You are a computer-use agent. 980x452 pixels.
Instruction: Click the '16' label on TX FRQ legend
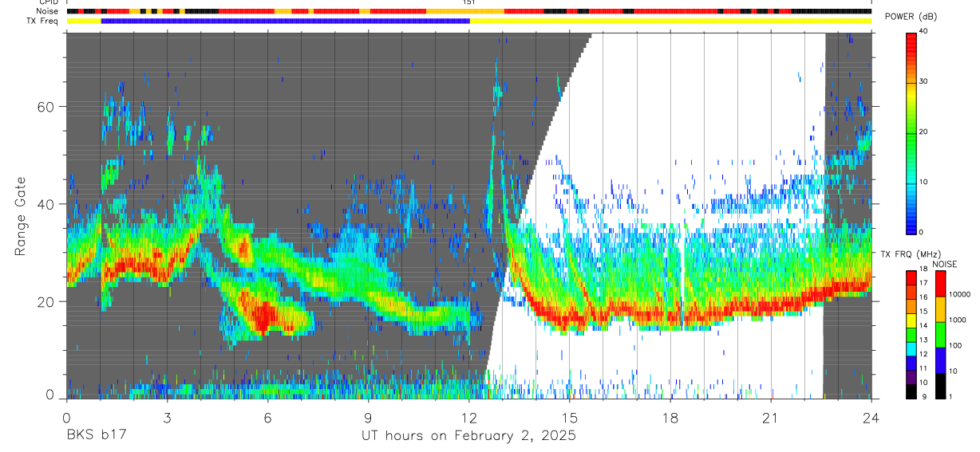pyautogui.click(x=925, y=299)
